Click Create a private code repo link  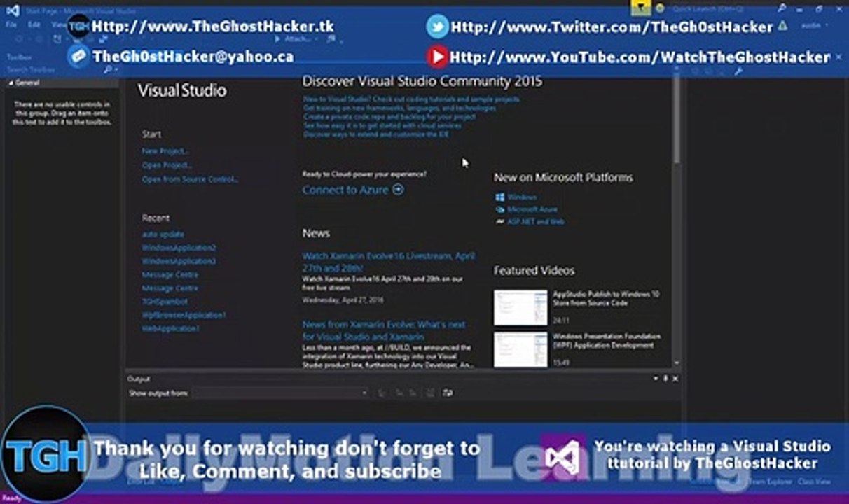click(x=389, y=117)
